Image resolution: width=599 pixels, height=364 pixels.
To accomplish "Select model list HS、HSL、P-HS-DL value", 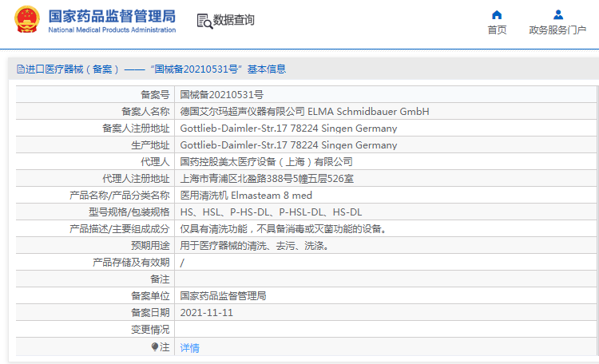I will (271, 212).
